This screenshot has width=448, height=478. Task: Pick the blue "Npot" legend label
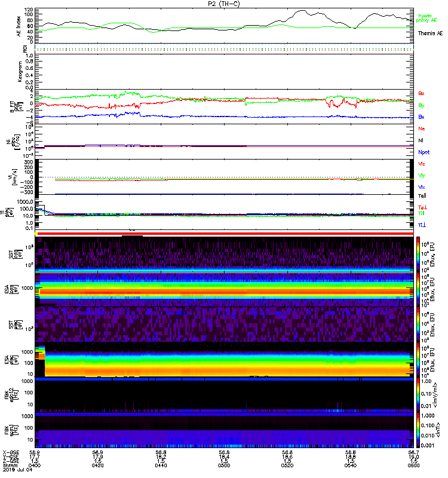coord(424,152)
